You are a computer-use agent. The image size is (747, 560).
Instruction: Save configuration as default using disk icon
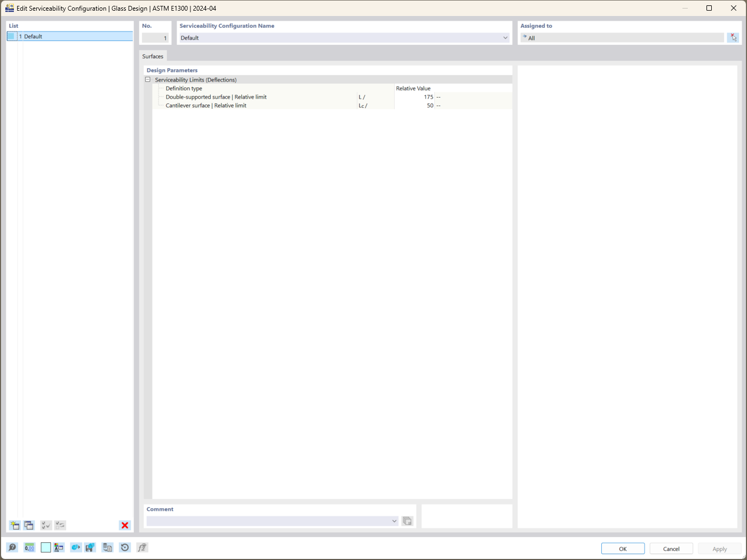pos(90,547)
